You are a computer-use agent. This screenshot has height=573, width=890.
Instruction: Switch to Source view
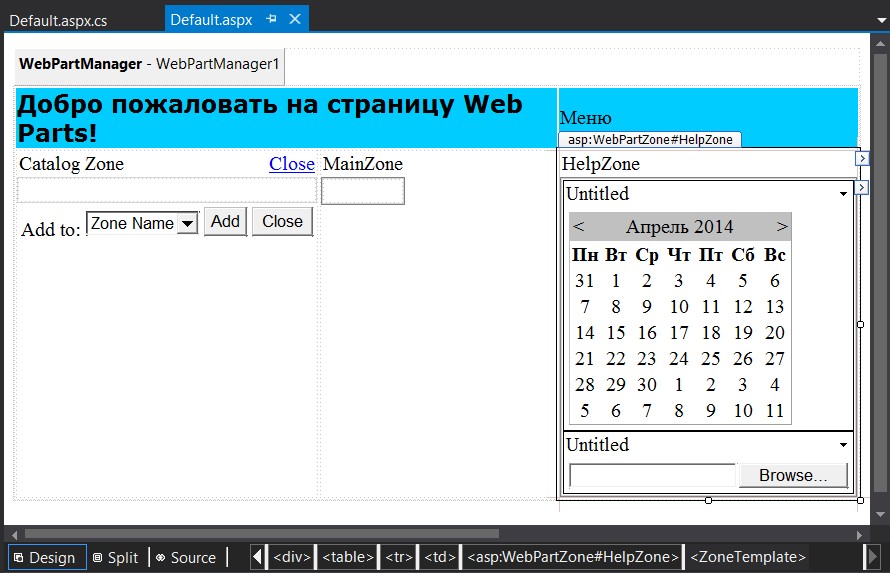187,558
